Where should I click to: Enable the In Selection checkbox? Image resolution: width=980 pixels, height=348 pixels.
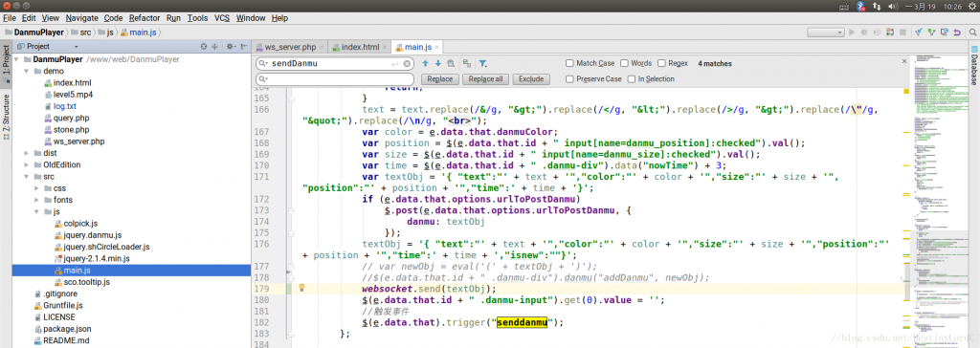[x=632, y=79]
